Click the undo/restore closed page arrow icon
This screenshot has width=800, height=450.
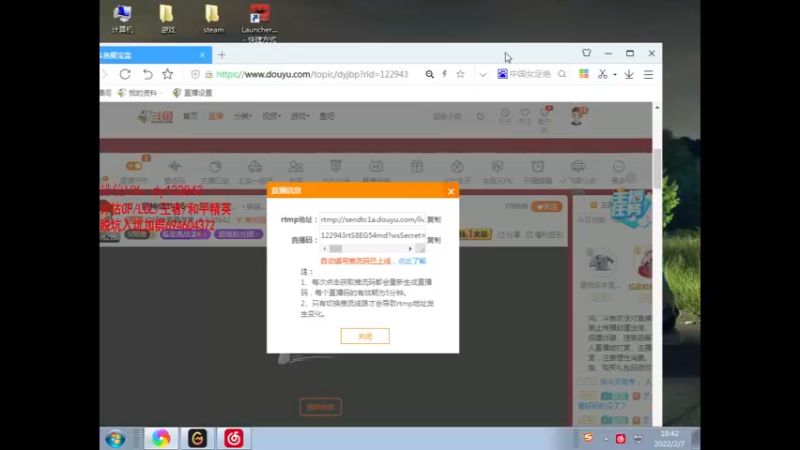click(147, 74)
